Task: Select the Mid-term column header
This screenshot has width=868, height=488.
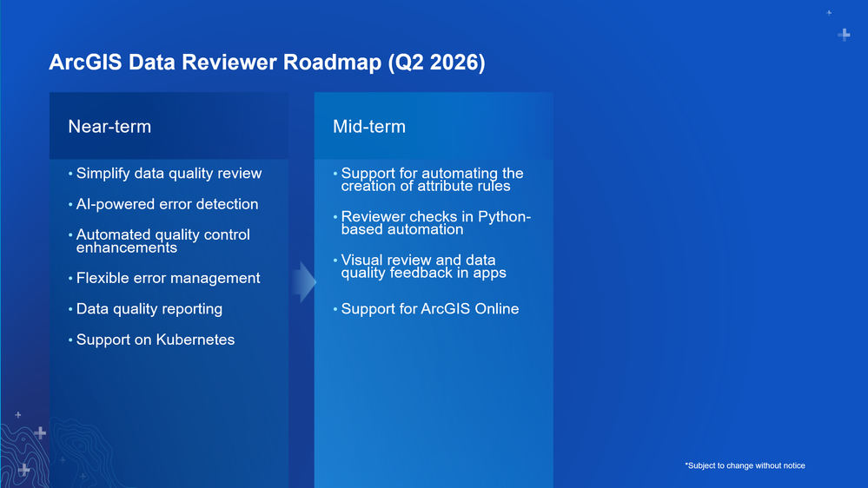Action: pos(369,126)
